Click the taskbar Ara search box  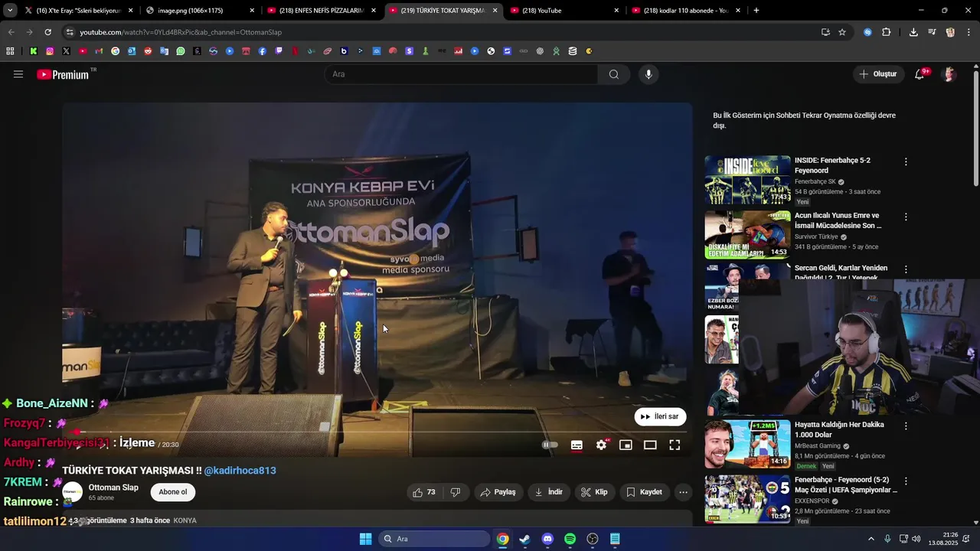(x=434, y=539)
